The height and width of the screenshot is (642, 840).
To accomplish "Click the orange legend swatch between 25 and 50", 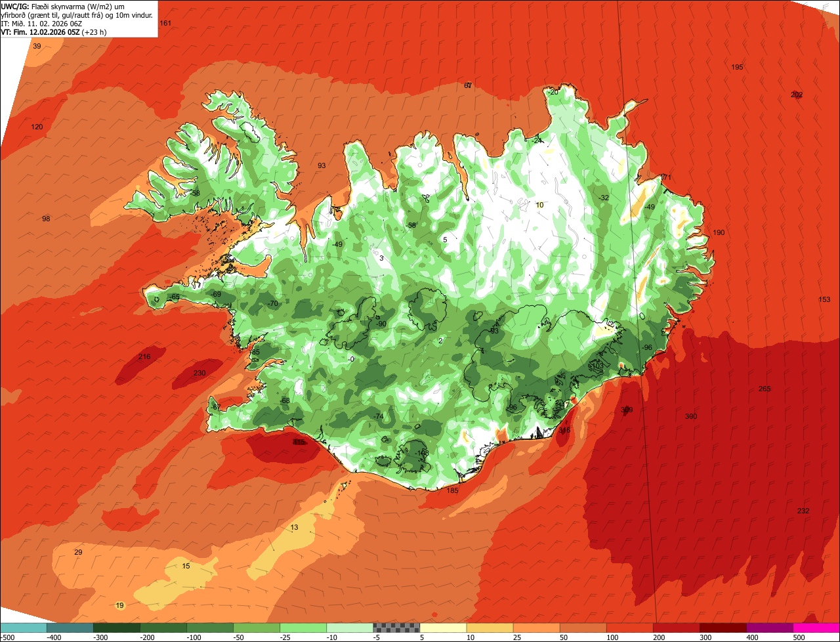I will (536, 628).
